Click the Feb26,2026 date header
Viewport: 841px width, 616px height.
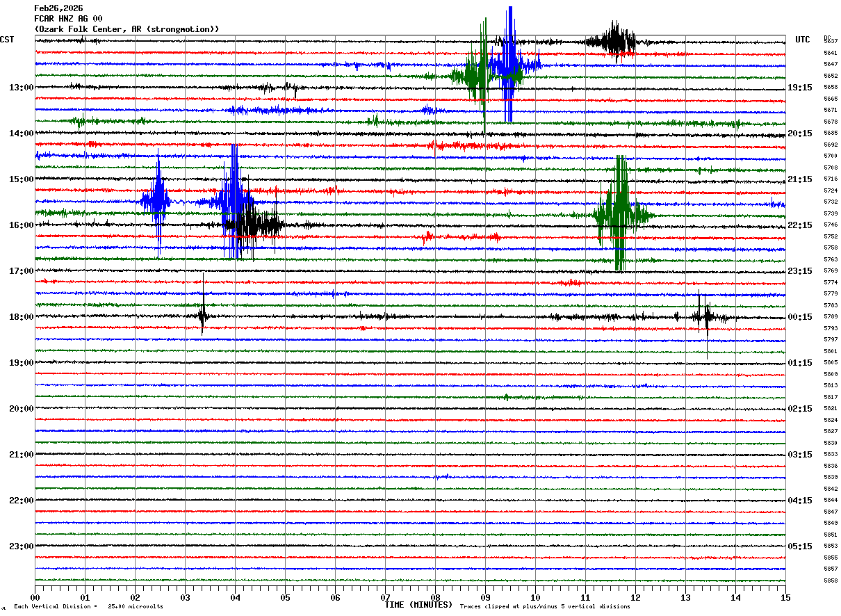[x=58, y=8]
